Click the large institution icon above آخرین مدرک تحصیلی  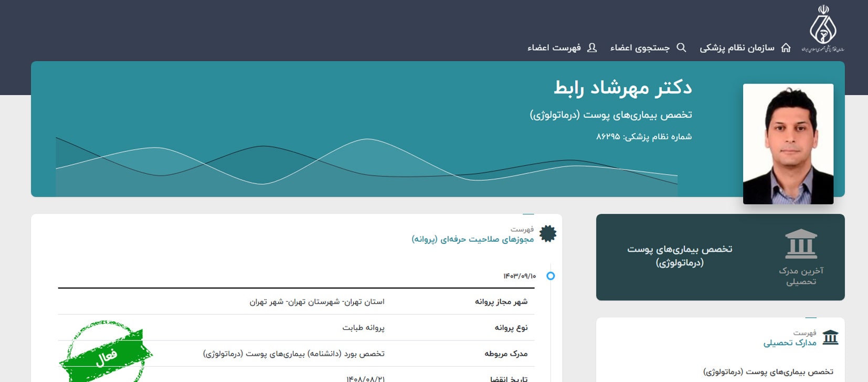click(x=801, y=244)
